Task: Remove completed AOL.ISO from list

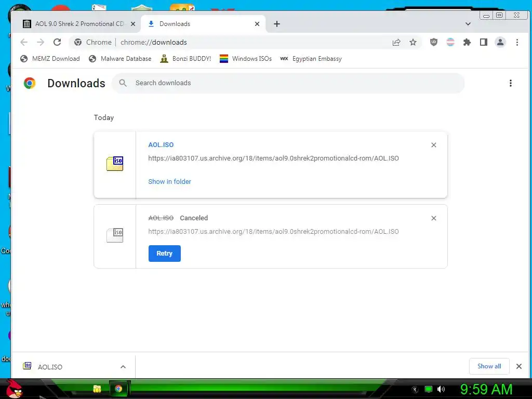Action: point(434,145)
